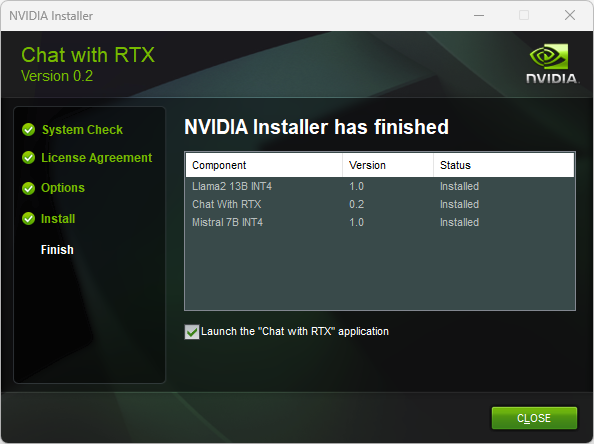Click the Version 0.2 subtitle text
The width and height of the screenshot is (594, 444).
pyautogui.click(x=57, y=76)
